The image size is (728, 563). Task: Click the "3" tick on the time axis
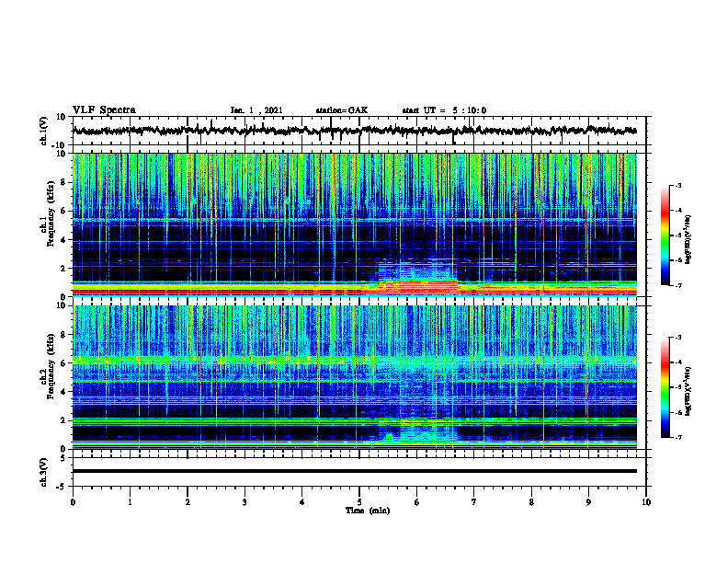coord(245,502)
